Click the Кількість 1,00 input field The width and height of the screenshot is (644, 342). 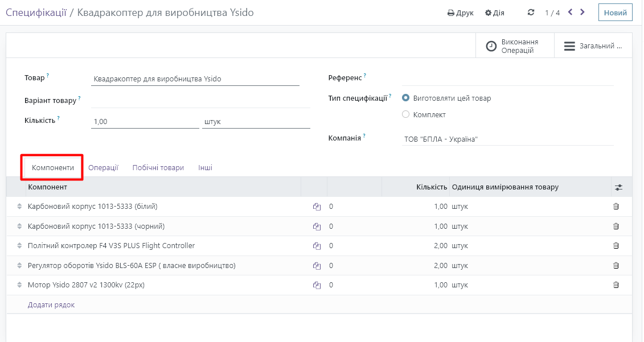click(145, 122)
